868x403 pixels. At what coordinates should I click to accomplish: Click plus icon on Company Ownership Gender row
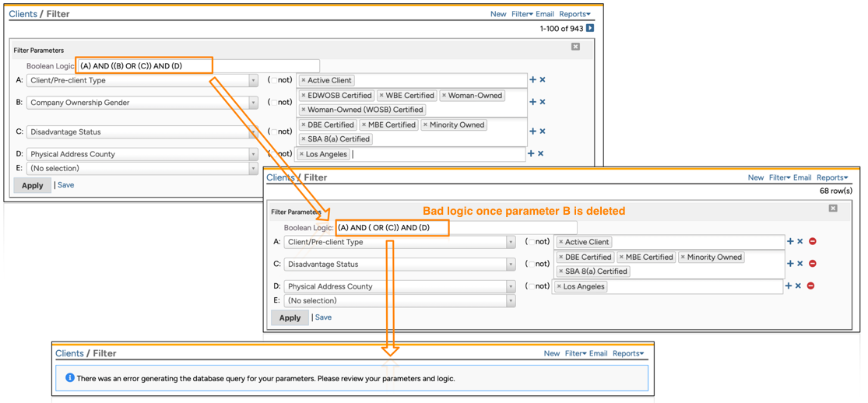[x=533, y=102]
